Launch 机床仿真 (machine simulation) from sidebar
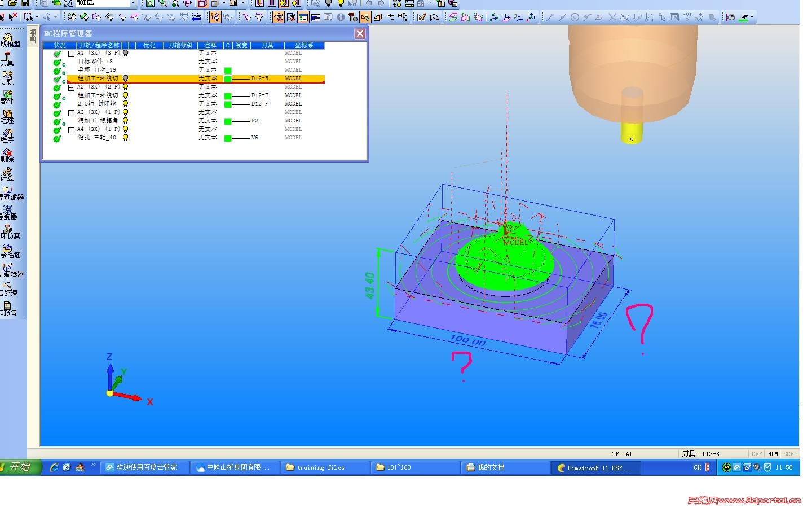 10,231
